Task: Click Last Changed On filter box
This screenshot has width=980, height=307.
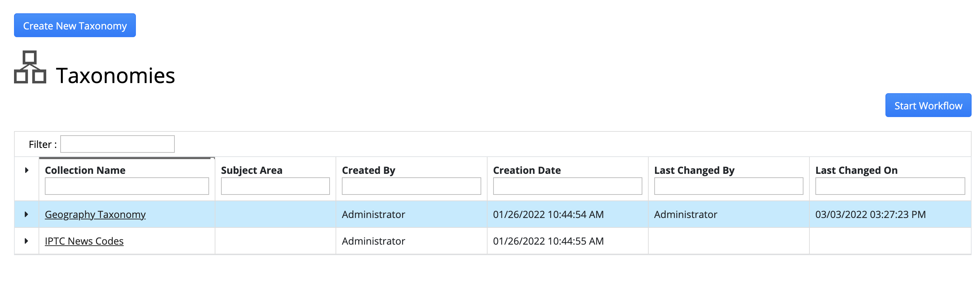Action: click(x=890, y=186)
